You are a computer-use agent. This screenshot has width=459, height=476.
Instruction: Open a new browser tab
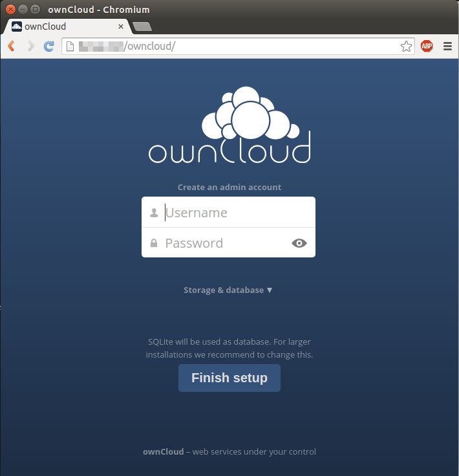pos(142,27)
